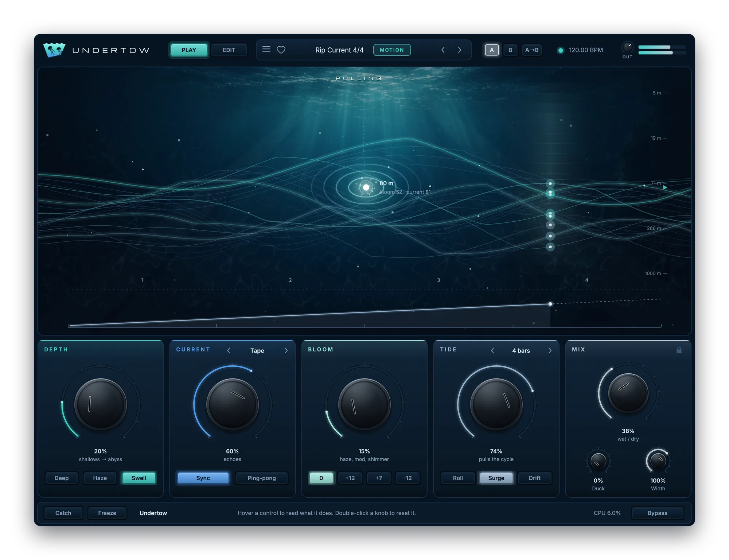
Task: Select Bloom pitch 0
Action: pyautogui.click(x=321, y=478)
